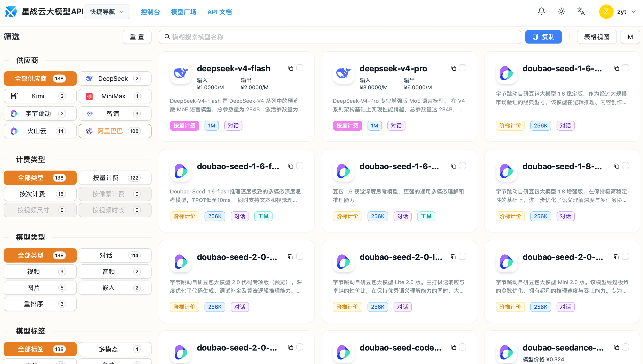
Task: Select 全部供应商 filter
Action: (x=40, y=79)
